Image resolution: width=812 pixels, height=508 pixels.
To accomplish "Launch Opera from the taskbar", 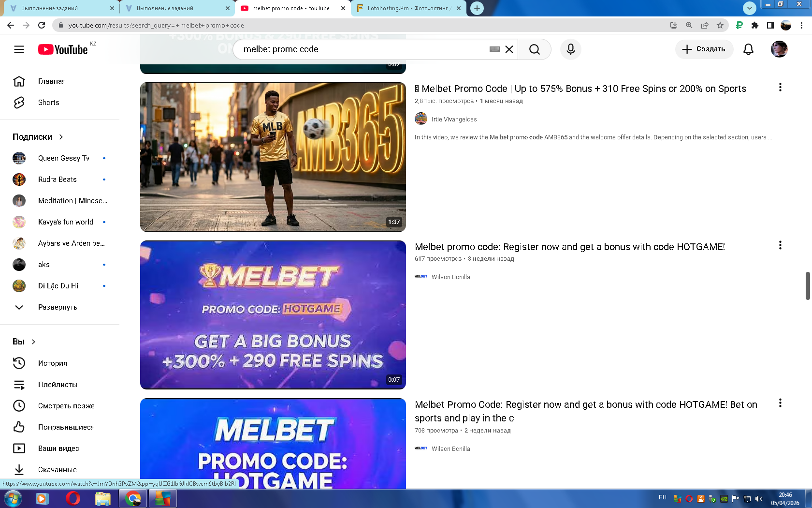I will pos(73,498).
